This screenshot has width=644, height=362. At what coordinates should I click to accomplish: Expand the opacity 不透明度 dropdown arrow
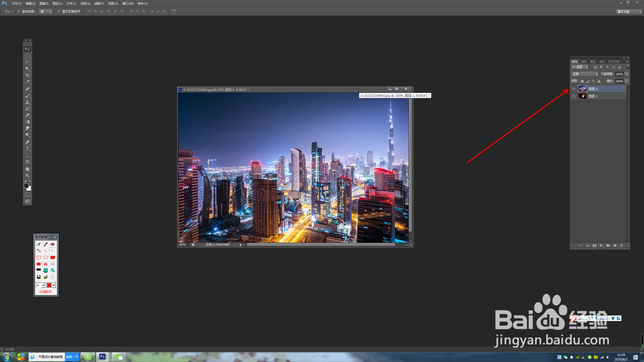pos(627,74)
